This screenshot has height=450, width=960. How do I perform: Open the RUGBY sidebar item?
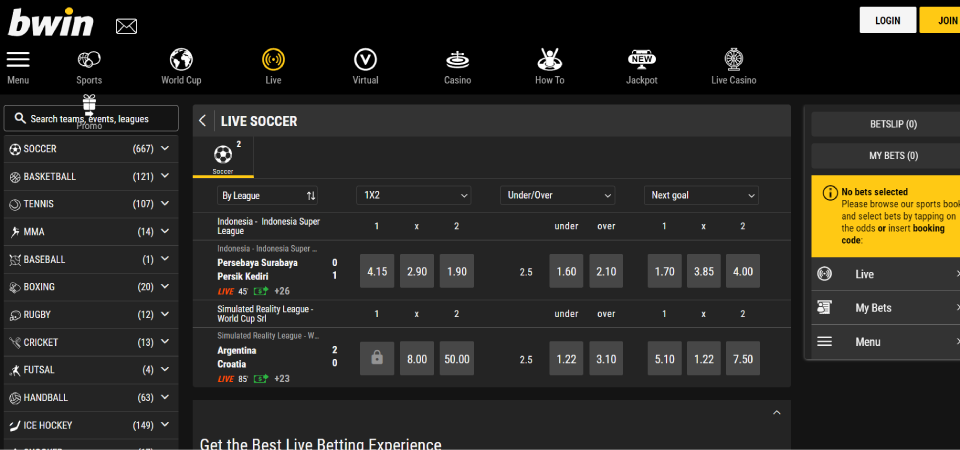click(91, 315)
